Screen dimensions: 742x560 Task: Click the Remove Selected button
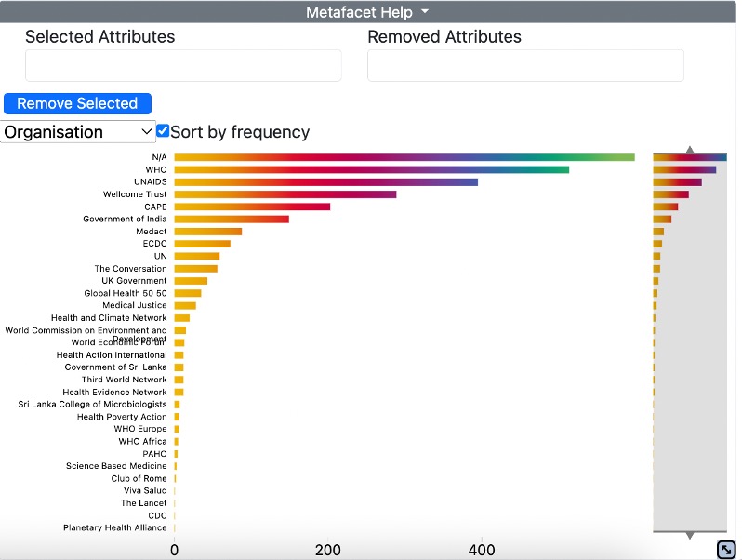(x=77, y=103)
